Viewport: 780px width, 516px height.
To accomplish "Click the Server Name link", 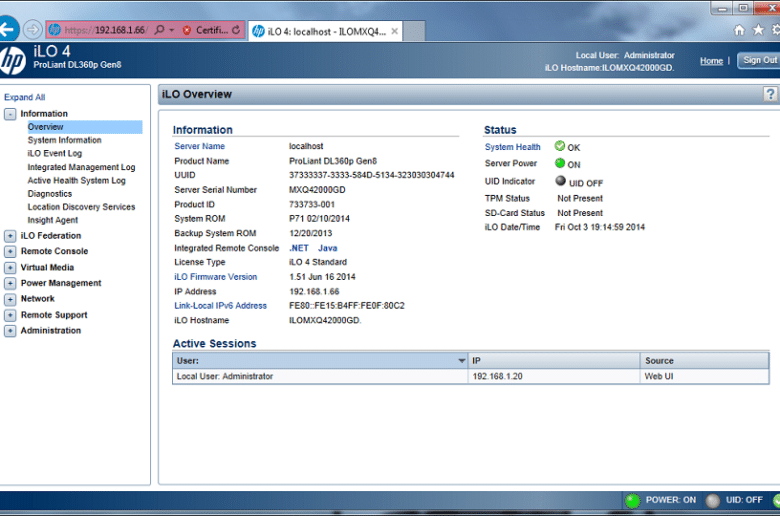I will (x=199, y=146).
